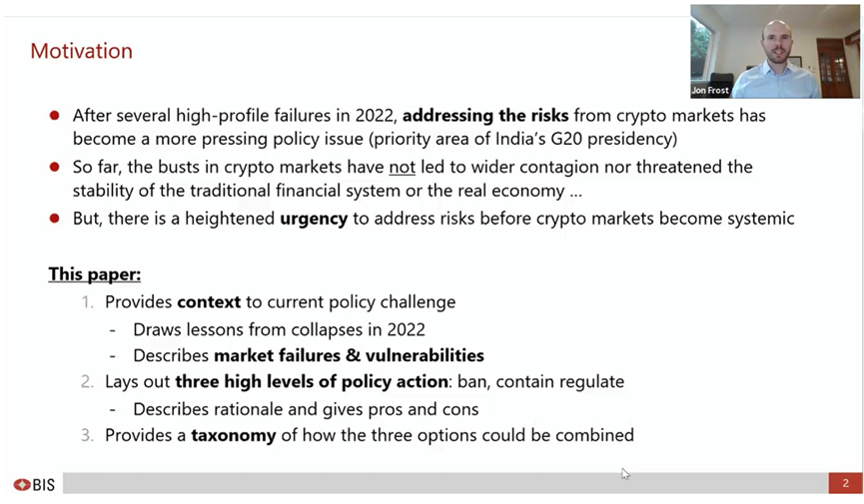
Task: Click the red bullet before 'So far'
Action: coord(55,167)
